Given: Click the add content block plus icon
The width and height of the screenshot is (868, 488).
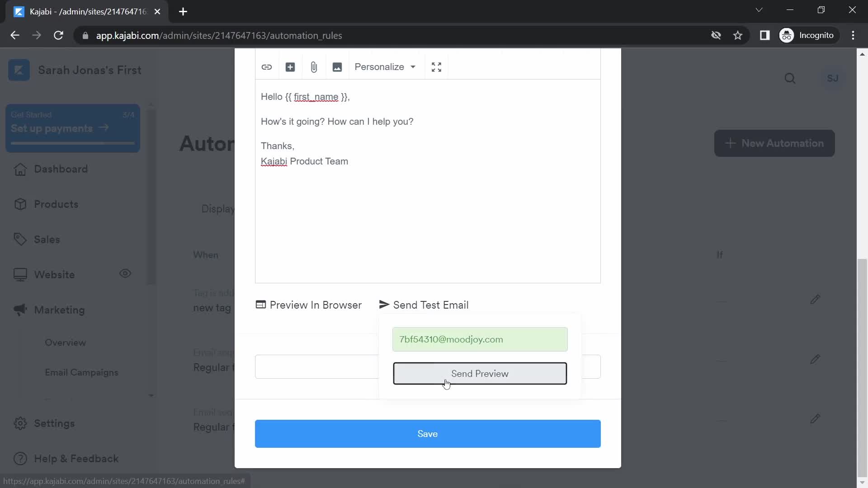Looking at the screenshot, I should (290, 67).
